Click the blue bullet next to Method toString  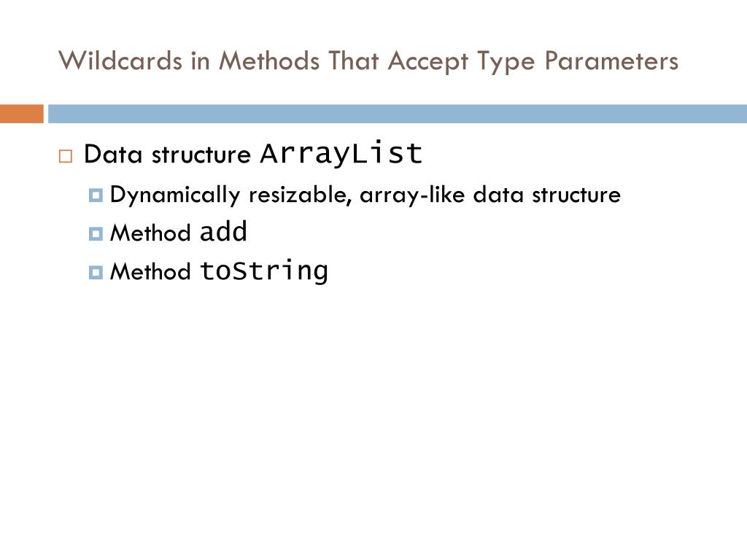tap(96, 273)
